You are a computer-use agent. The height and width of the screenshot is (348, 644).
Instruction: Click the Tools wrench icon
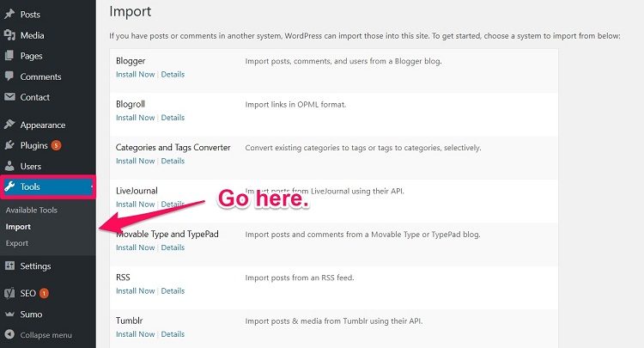coord(9,186)
